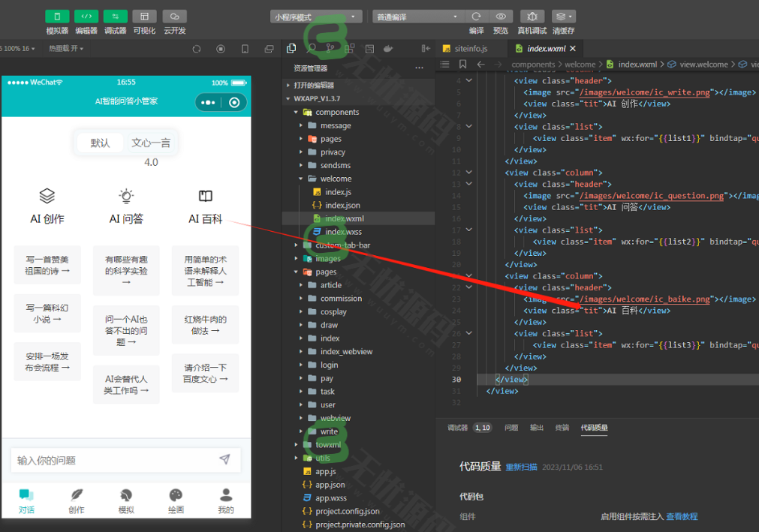Click the 编译 compile refresh icon
The image size is (759, 532).
(476, 17)
